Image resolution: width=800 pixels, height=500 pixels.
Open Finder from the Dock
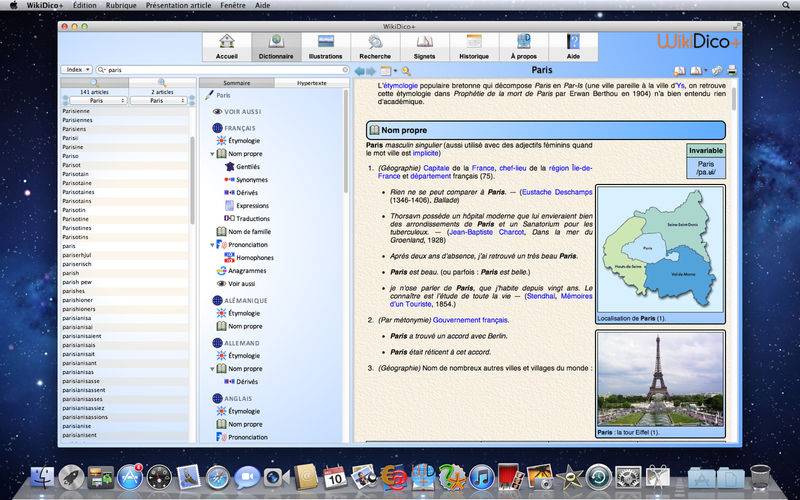42,477
